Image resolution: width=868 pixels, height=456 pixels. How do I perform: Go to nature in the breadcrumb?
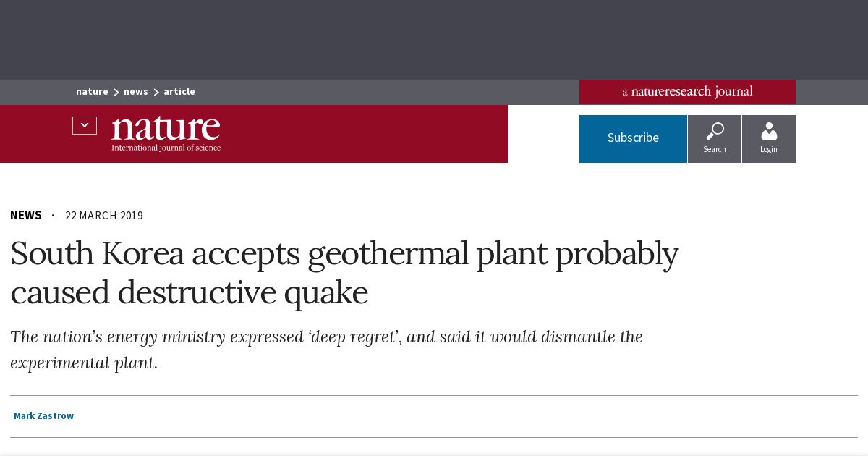coord(92,92)
